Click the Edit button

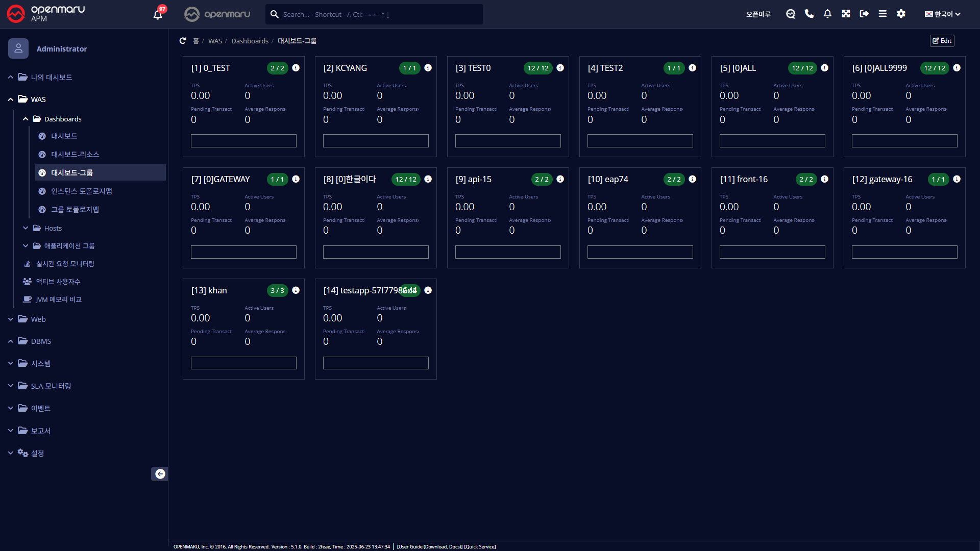point(942,41)
